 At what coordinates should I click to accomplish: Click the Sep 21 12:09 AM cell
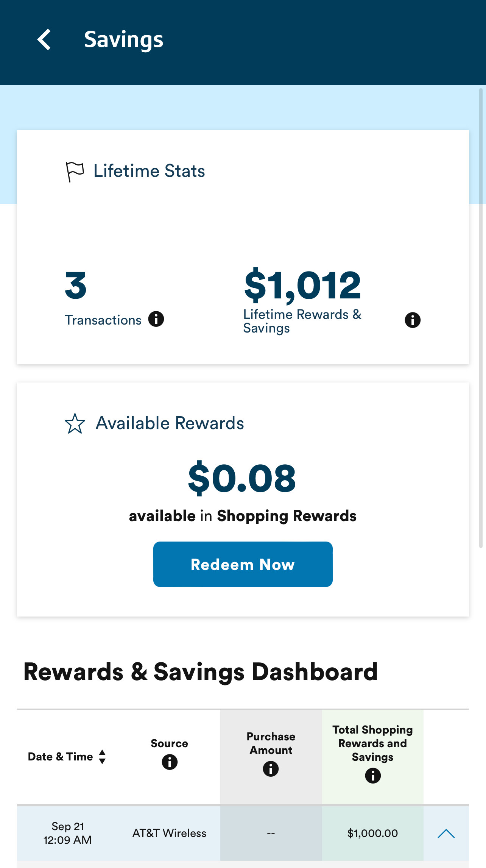[68, 833]
